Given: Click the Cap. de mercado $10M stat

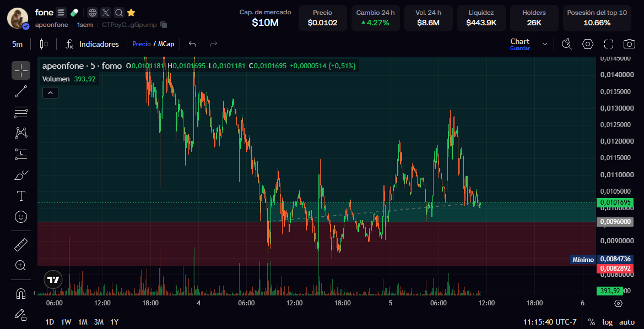Looking at the screenshot, I should [266, 18].
